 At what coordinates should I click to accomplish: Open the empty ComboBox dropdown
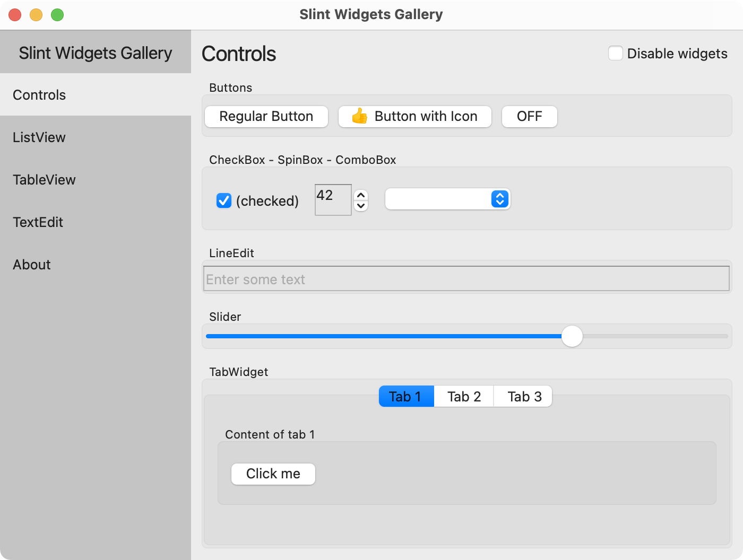[446, 199]
